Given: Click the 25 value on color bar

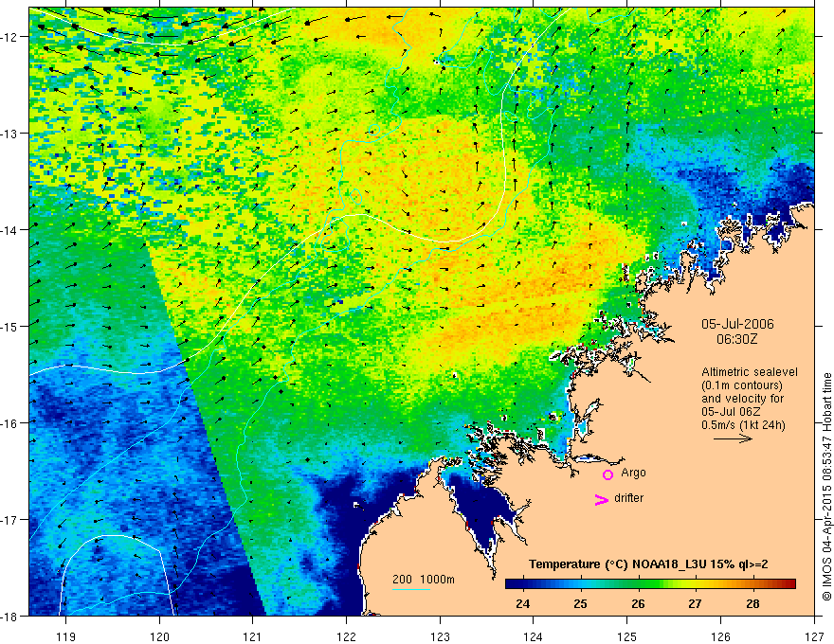Looking at the screenshot, I should pos(580,603).
